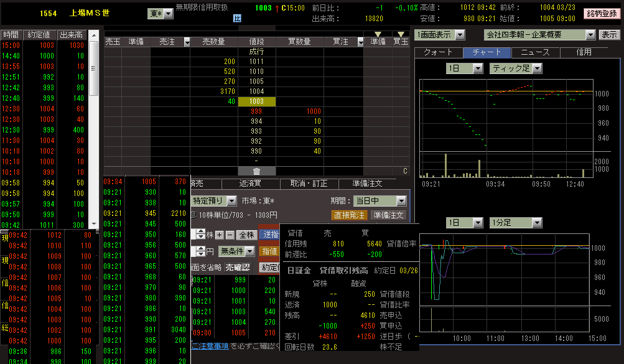Click the arrow icon beside 買注 header

tap(360, 42)
